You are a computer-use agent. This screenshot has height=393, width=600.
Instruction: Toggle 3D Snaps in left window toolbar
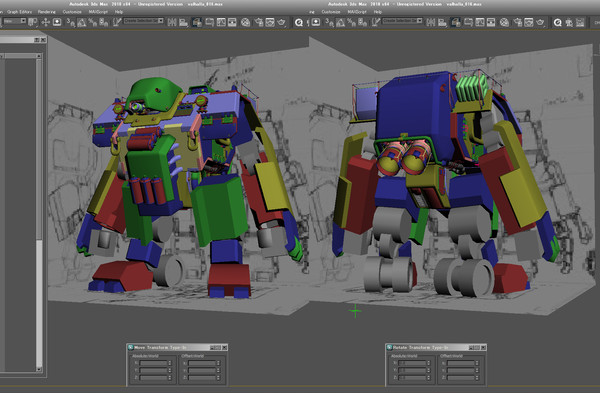tap(70, 22)
